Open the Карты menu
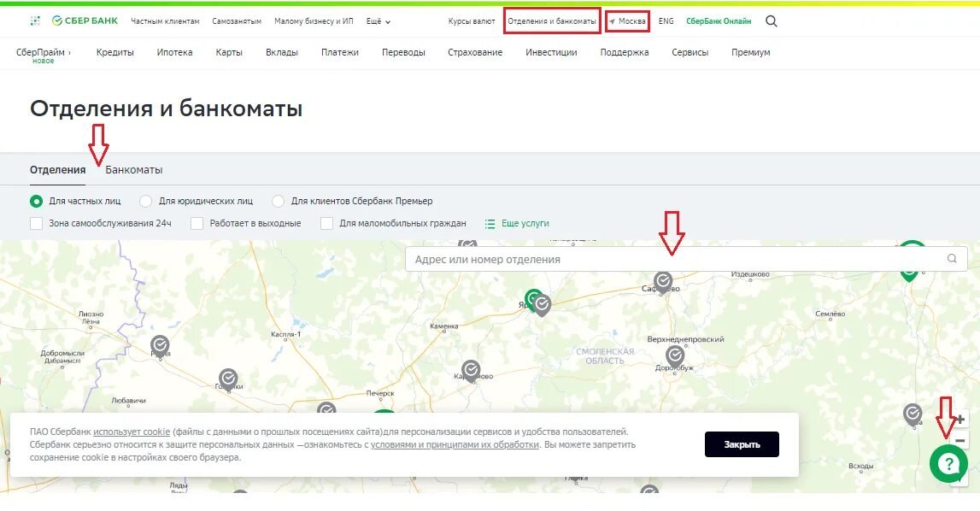 (x=229, y=52)
